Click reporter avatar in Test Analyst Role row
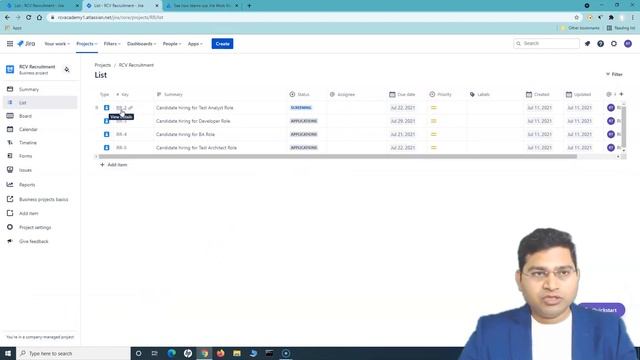Image resolution: width=640 pixels, height=360 pixels. click(611, 108)
